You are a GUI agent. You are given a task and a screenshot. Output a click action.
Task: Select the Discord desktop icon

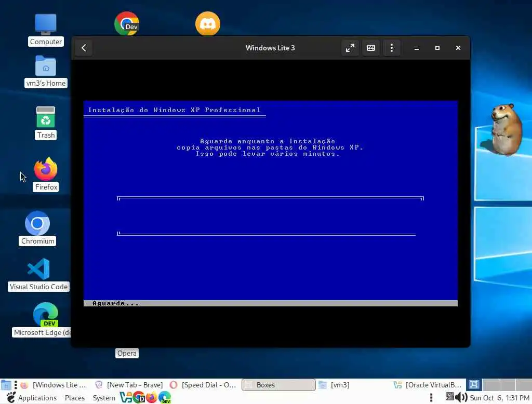point(208,23)
